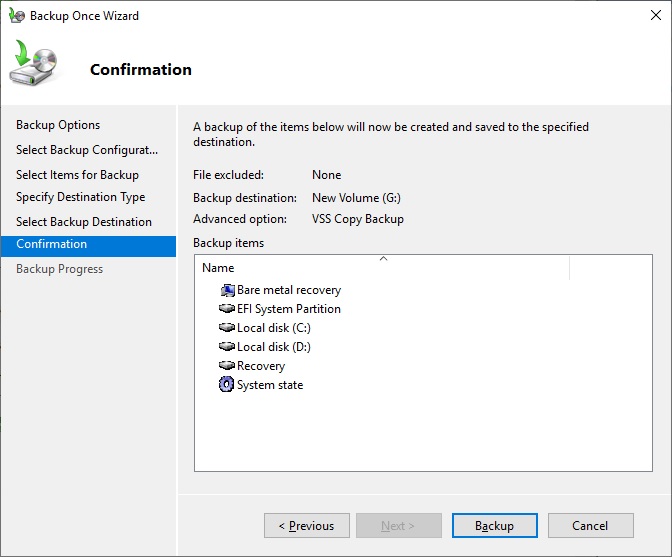Go to the Backup Options step
The height and width of the screenshot is (557, 672).
[x=58, y=125]
